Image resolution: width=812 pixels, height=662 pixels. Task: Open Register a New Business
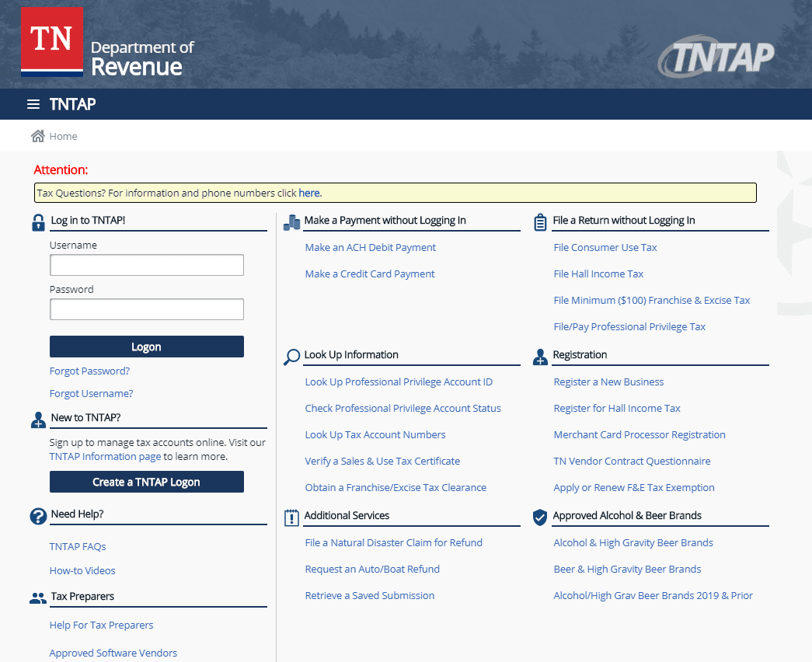coord(609,382)
